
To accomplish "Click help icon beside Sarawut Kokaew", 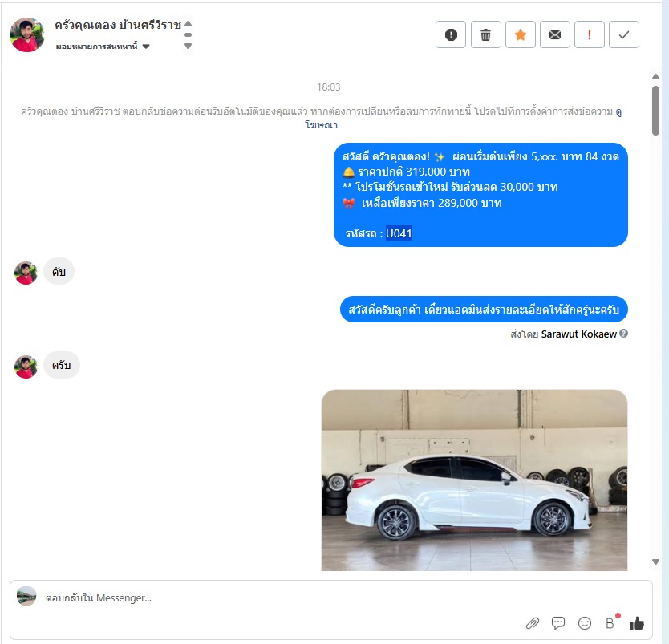I will (623, 334).
